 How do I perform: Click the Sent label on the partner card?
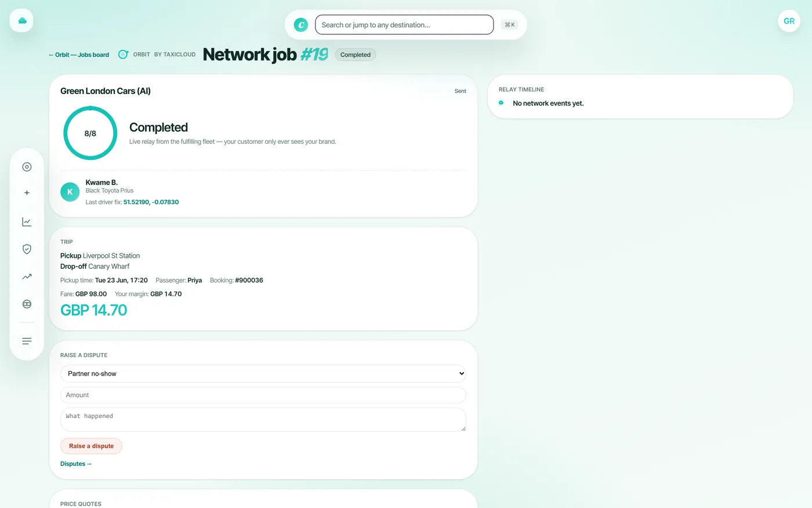(460, 91)
